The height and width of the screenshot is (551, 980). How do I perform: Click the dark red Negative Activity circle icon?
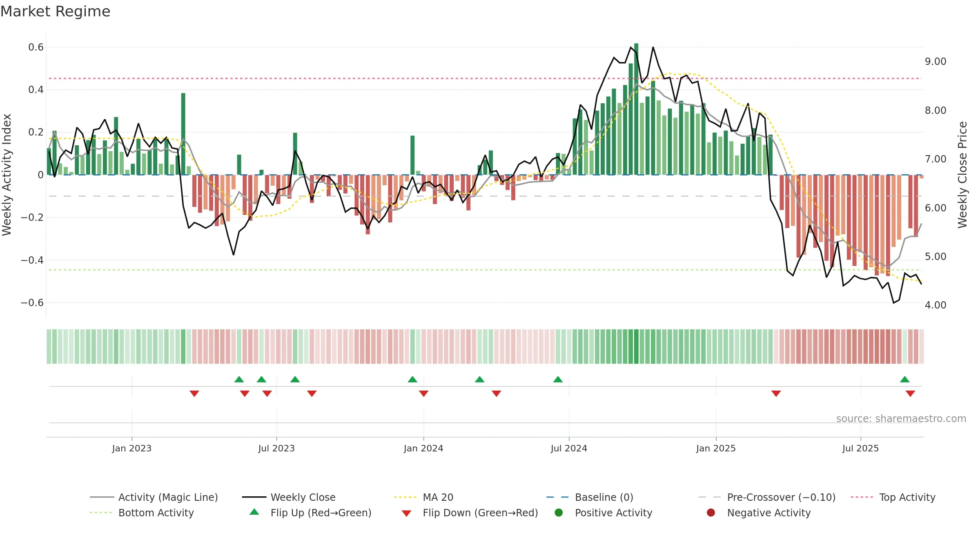tap(711, 513)
